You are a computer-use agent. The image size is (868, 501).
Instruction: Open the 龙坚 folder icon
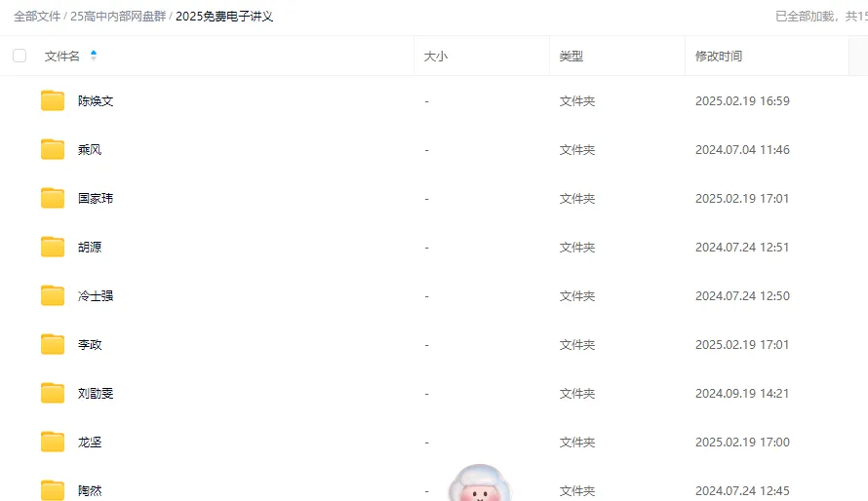[x=53, y=442]
